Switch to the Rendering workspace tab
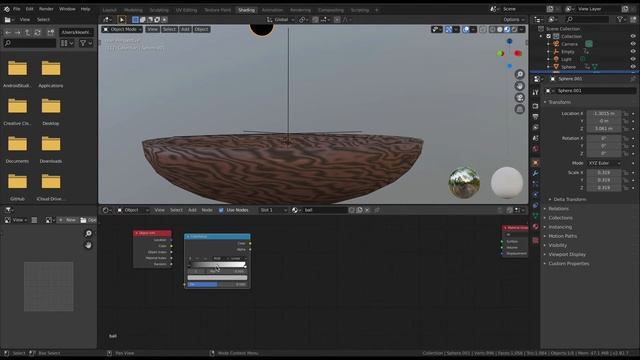 [300, 10]
